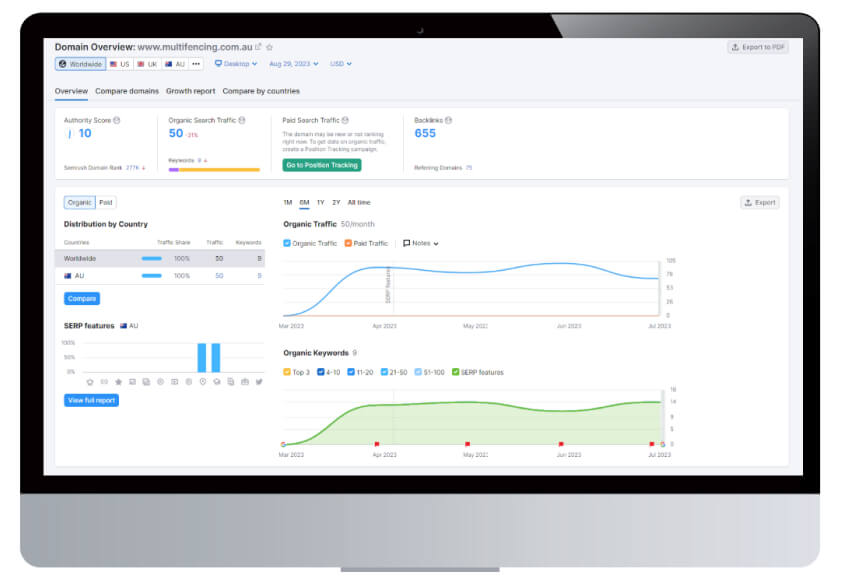Click the Export to PDF button
This screenshot has height=579, width=841.
[758, 47]
